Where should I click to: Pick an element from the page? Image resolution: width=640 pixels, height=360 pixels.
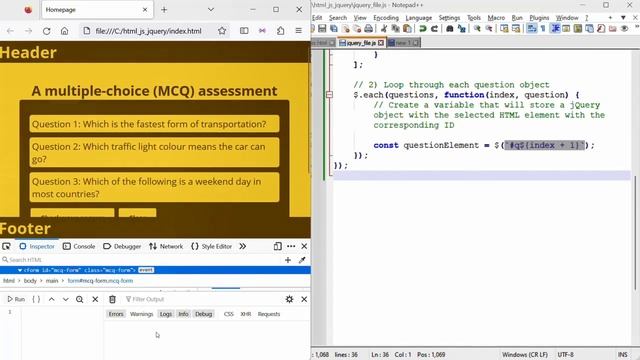[x=6, y=246]
